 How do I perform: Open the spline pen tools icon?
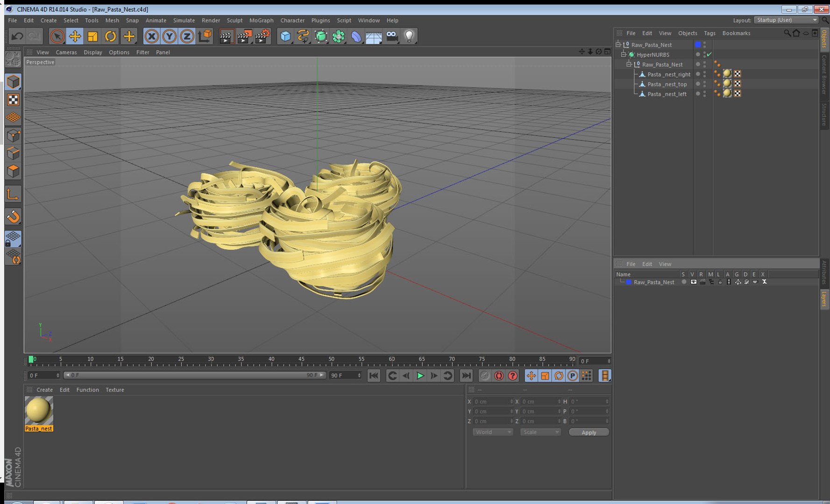pos(303,36)
